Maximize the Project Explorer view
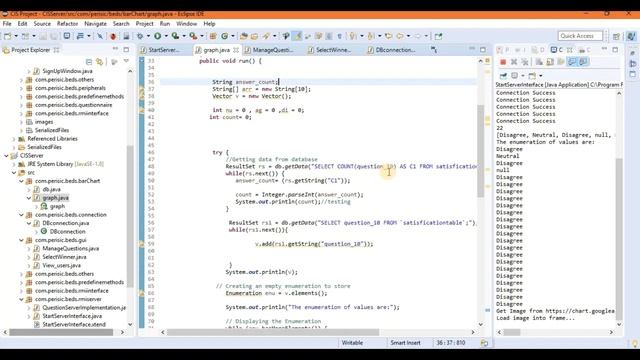 (x=126, y=50)
